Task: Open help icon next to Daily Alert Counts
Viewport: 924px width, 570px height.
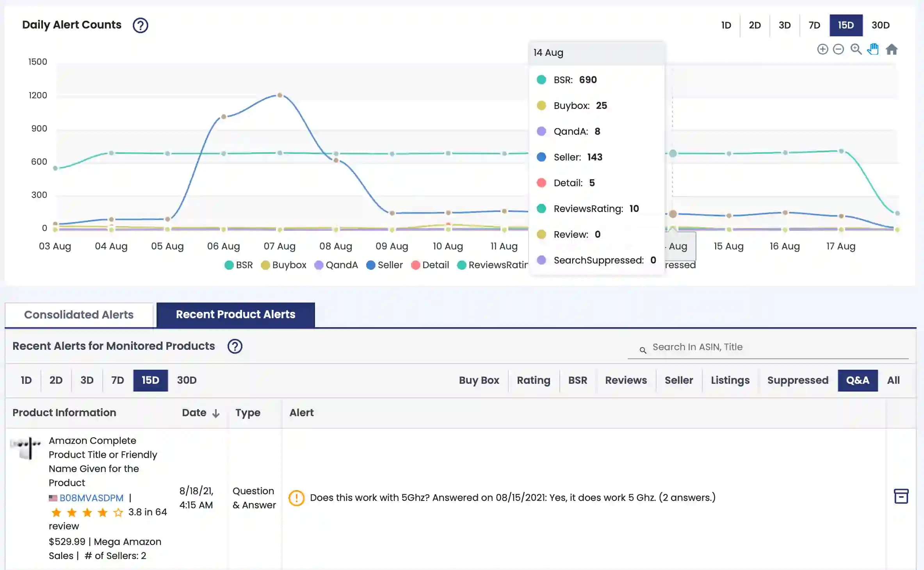Action: point(140,25)
